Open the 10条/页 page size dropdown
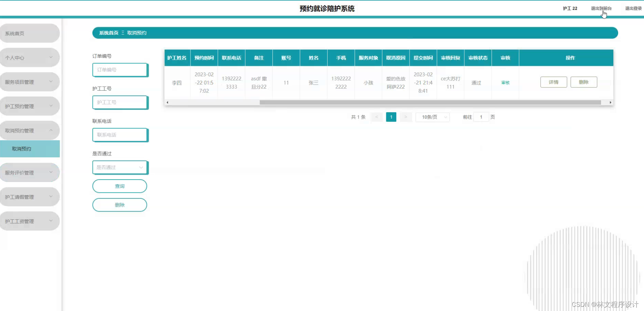This screenshot has width=644, height=311. (433, 117)
